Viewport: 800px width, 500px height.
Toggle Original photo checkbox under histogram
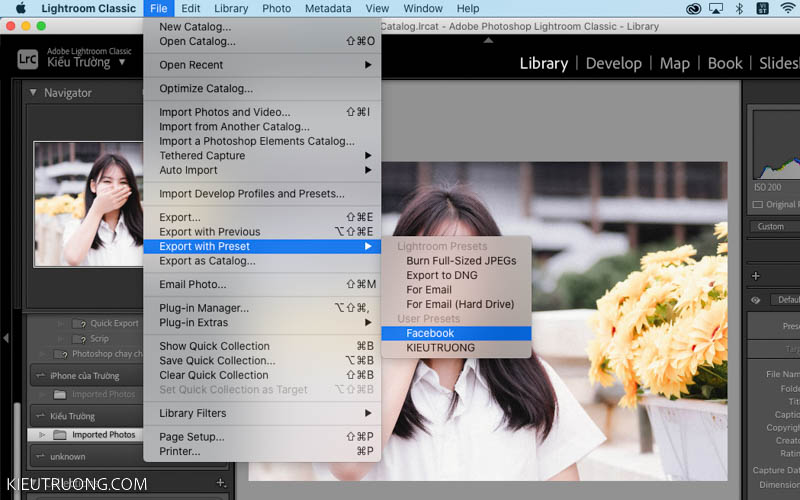pos(758,205)
